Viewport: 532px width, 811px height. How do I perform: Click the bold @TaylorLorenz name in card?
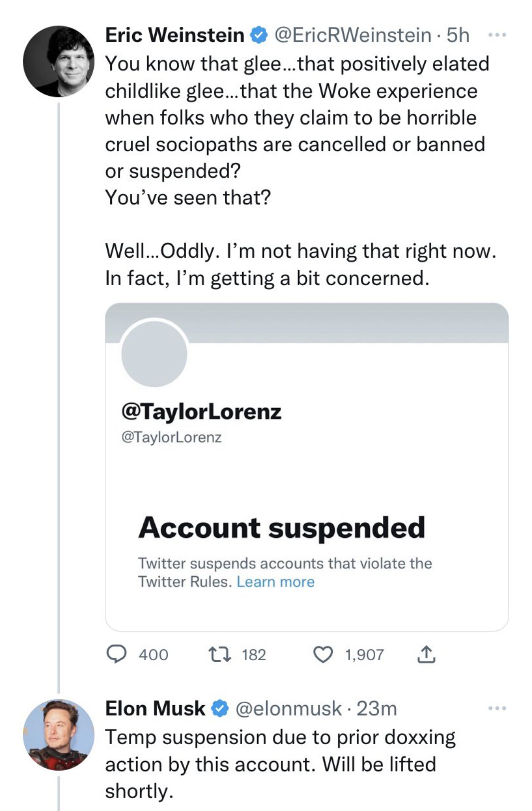pos(201,411)
